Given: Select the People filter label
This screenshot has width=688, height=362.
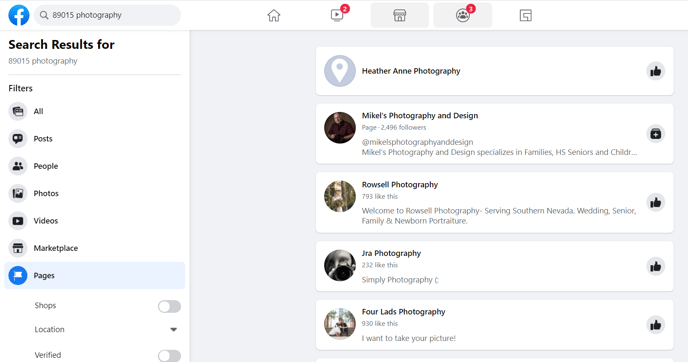Looking at the screenshot, I should point(46,166).
